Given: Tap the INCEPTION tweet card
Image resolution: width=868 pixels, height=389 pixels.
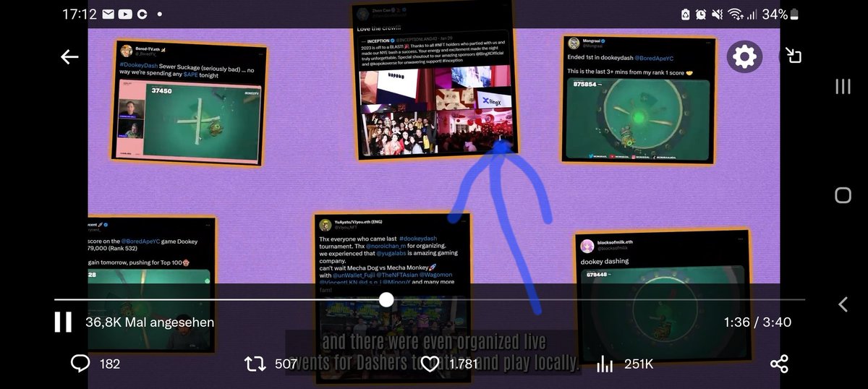Looking at the screenshot, I should coord(435,80).
